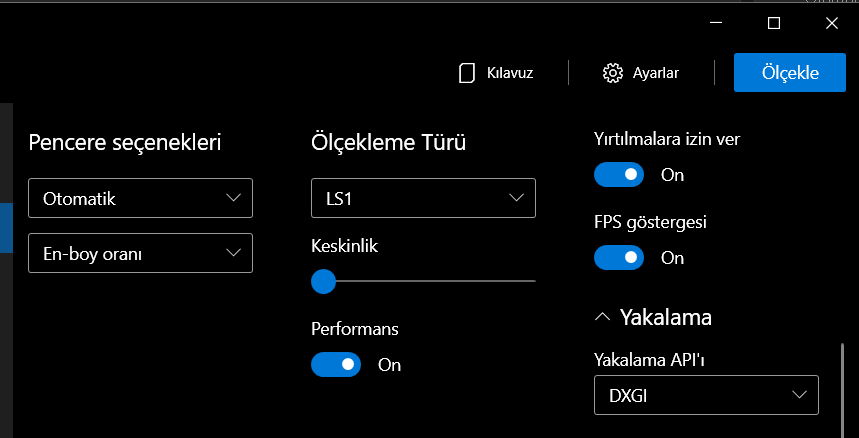Minimize the window from title bar
This screenshot has height=438, width=859.
tap(715, 23)
